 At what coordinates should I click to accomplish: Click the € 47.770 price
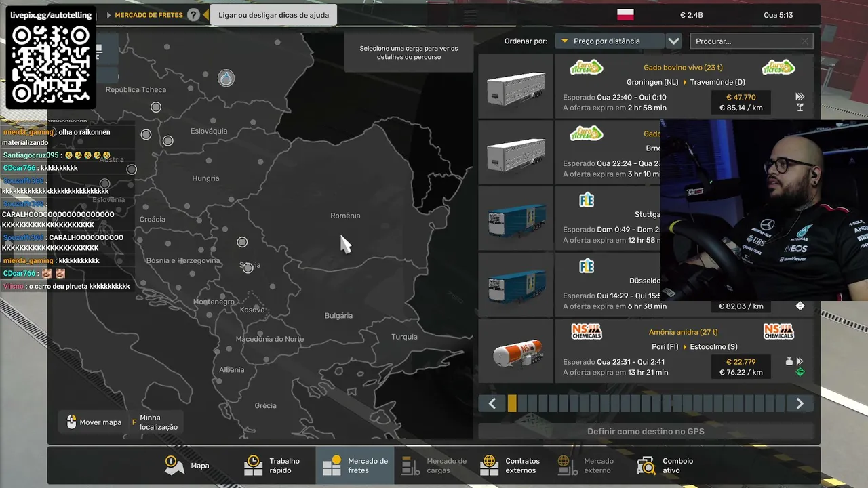[741, 97]
